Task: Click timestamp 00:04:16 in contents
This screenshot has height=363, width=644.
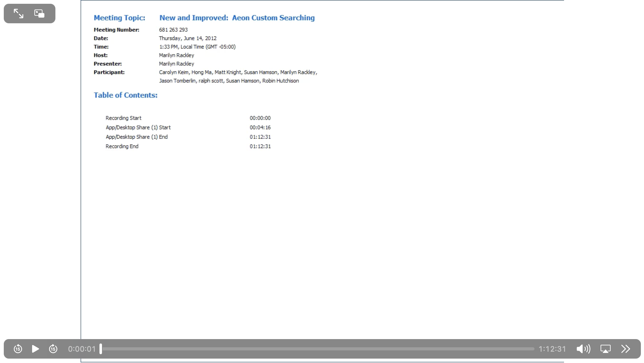Action: pyautogui.click(x=260, y=127)
